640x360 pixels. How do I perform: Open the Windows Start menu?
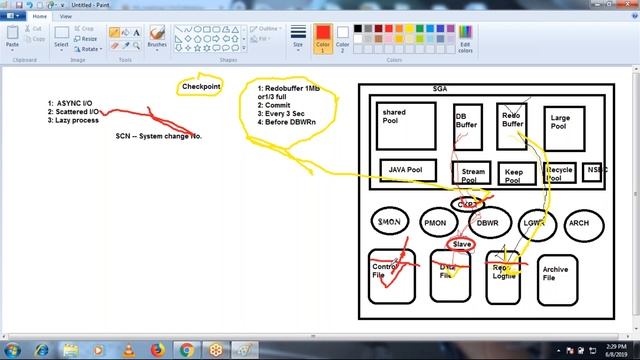[12, 350]
